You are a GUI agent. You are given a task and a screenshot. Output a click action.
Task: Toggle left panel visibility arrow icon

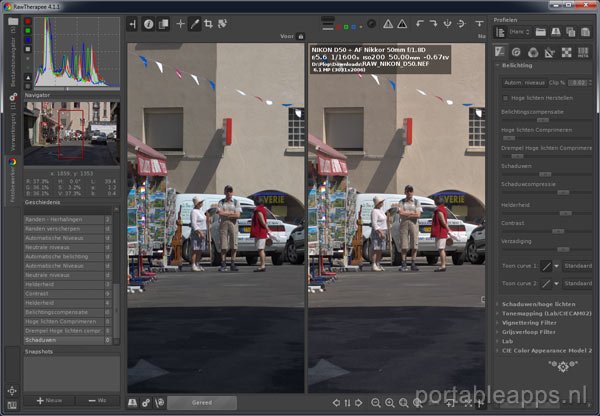pyautogui.click(x=132, y=24)
